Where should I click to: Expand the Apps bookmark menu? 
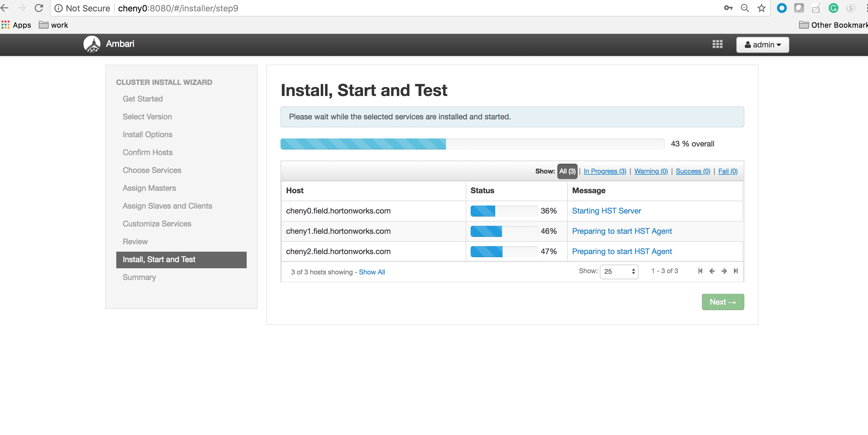coord(16,25)
